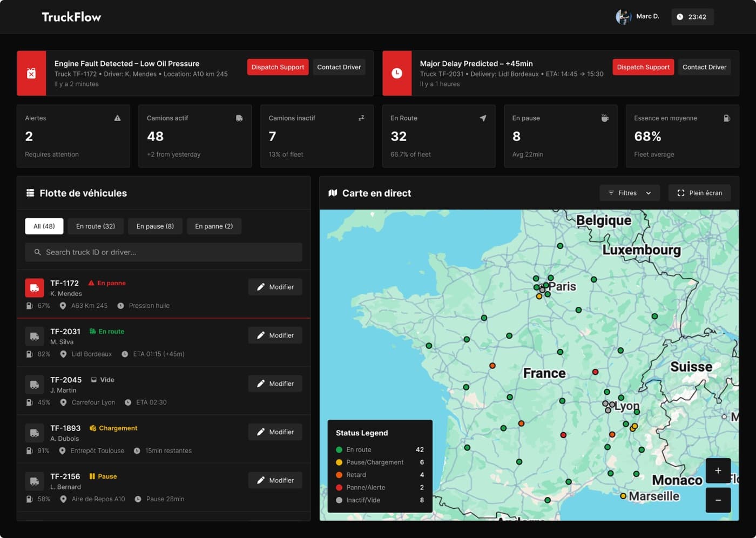Click the red clock delay alert icon

397,73
